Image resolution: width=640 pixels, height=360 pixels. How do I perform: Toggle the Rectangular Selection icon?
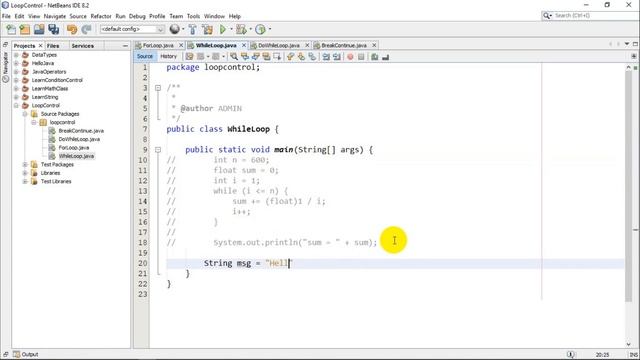tap(277, 57)
